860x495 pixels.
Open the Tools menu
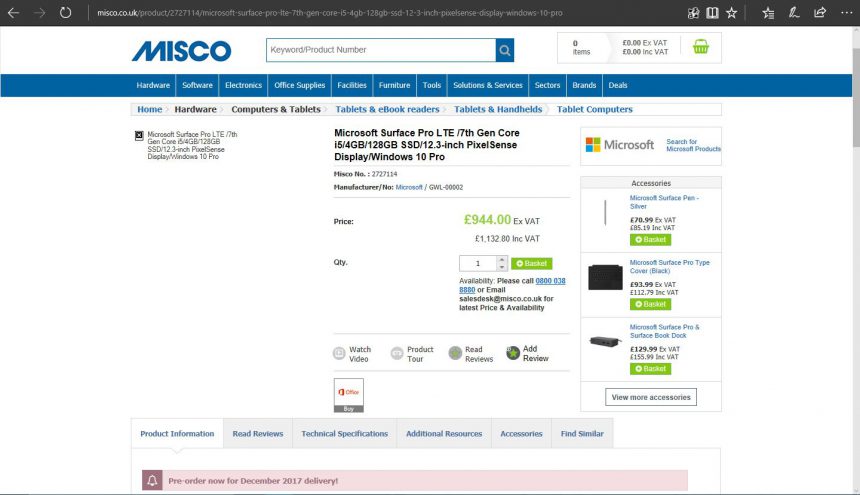pyautogui.click(x=432, y=86)
